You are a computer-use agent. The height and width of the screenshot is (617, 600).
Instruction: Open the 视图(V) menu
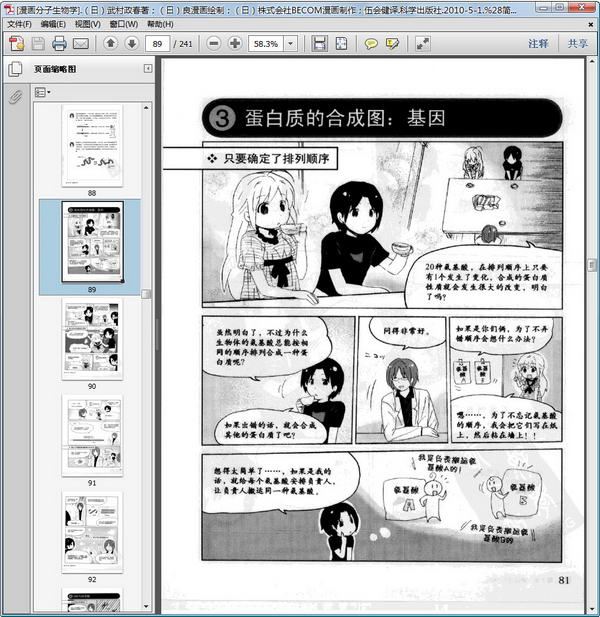(88, 24)
